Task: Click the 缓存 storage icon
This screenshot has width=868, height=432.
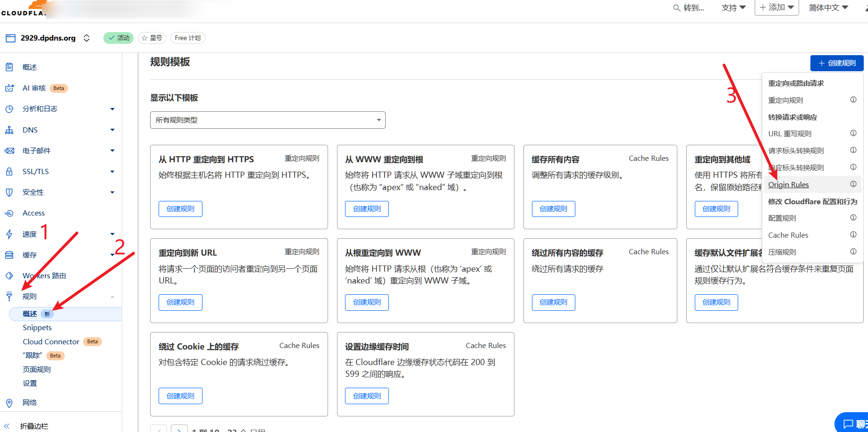Action: (9, 255)
